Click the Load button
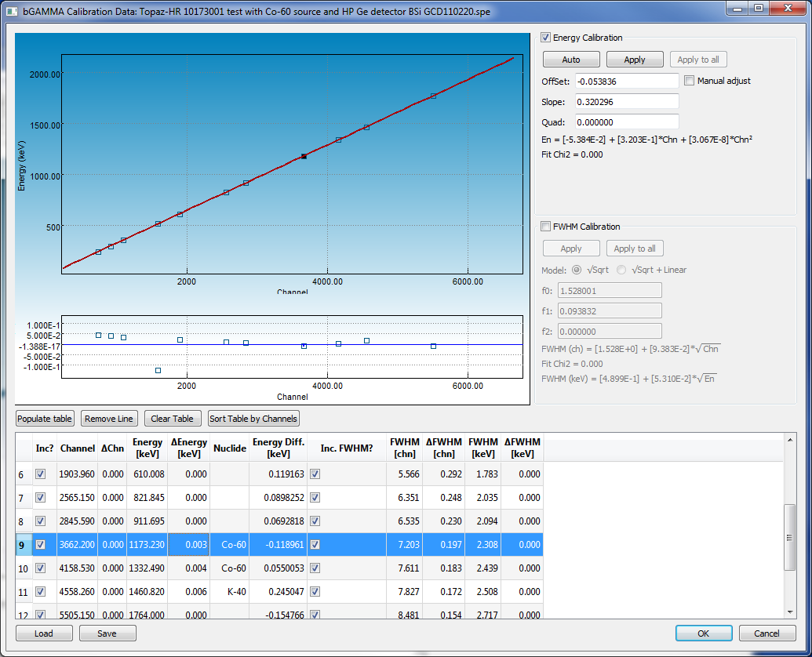Image resolution: width=812 pixels, height=657 pixels. click(x=44, y=633)
